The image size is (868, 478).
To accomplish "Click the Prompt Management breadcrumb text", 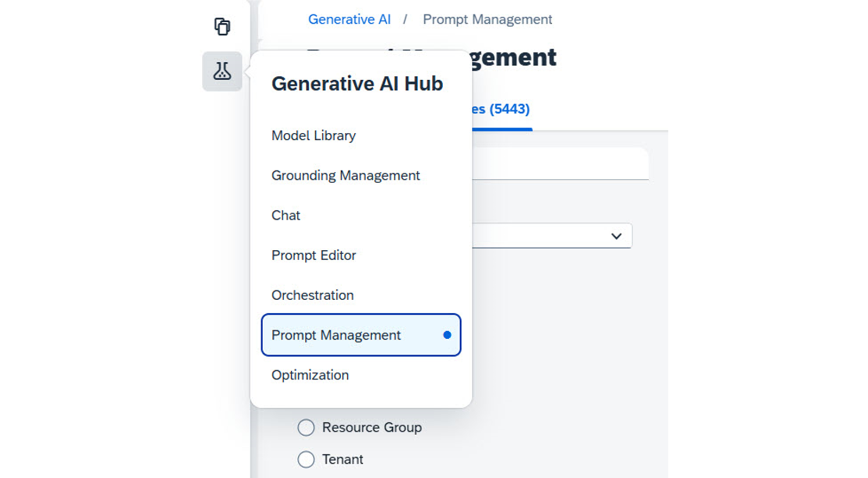I will (x=487, y=20).
